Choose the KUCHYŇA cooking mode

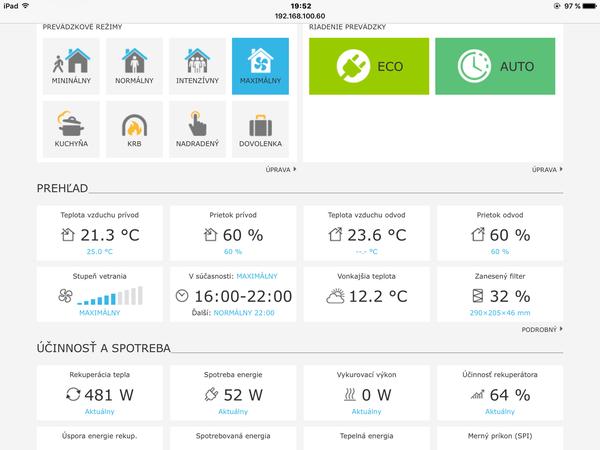(x=72, y=130)
